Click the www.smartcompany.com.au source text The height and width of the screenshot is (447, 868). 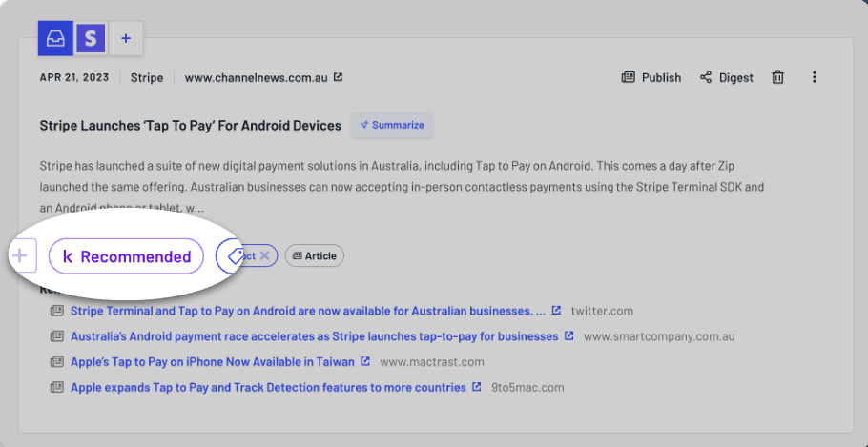659,336
